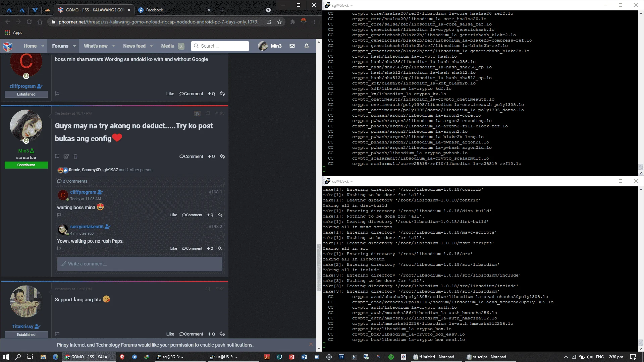
Task: Show hidden system tray icons
Action: pos(566,357)
